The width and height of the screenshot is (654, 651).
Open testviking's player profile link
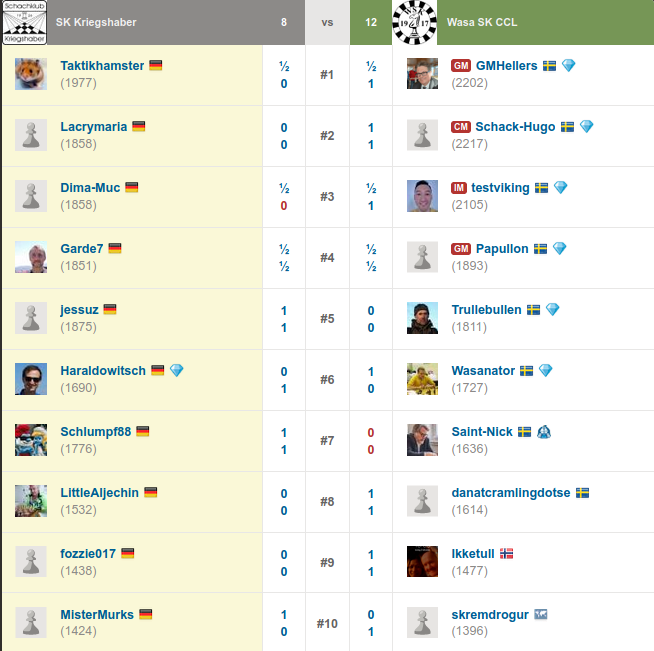coord(500,188)
